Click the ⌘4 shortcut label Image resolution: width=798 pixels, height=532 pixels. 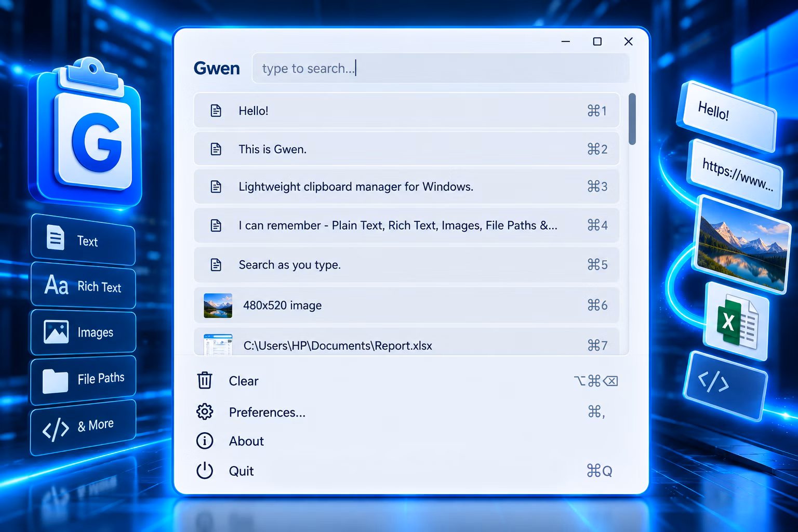tap(597, 225)
